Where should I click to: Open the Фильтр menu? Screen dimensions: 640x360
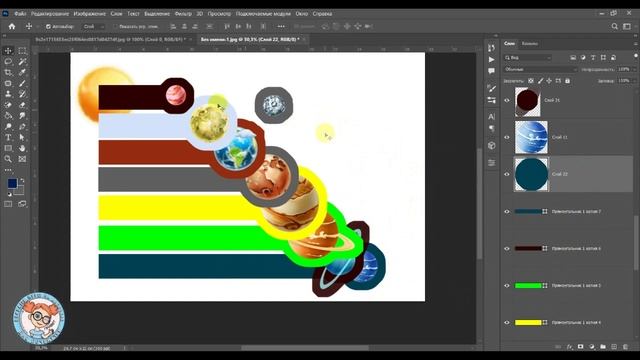click(x=183, y=13)
